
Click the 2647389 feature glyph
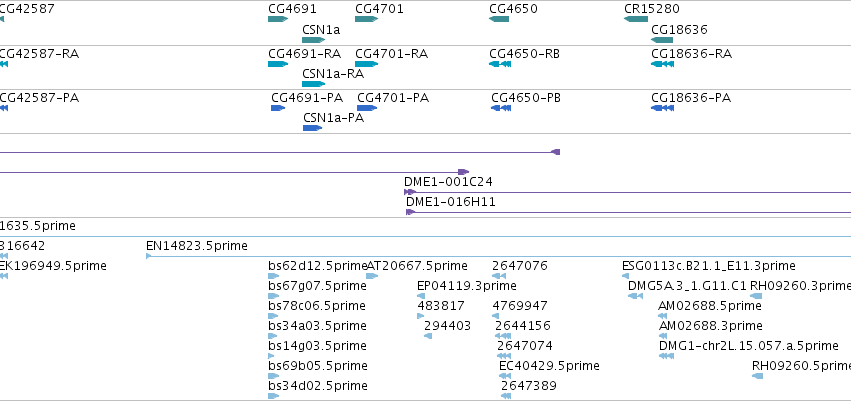pyautogui.click(x=506, y=396)
